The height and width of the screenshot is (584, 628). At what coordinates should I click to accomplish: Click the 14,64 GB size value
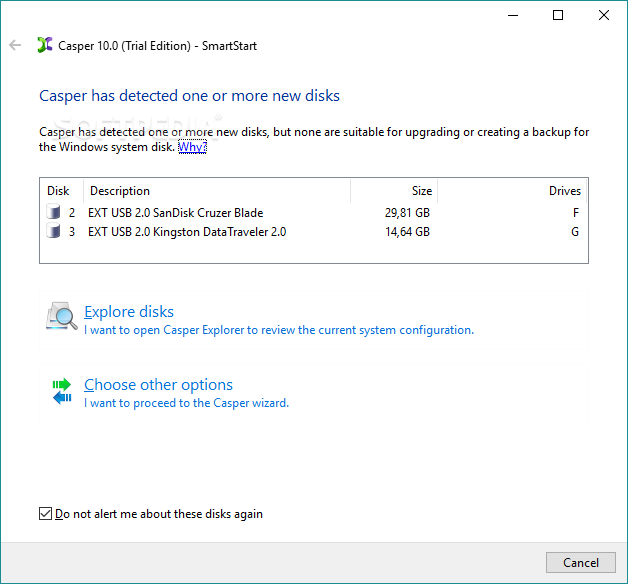(407, 232)
